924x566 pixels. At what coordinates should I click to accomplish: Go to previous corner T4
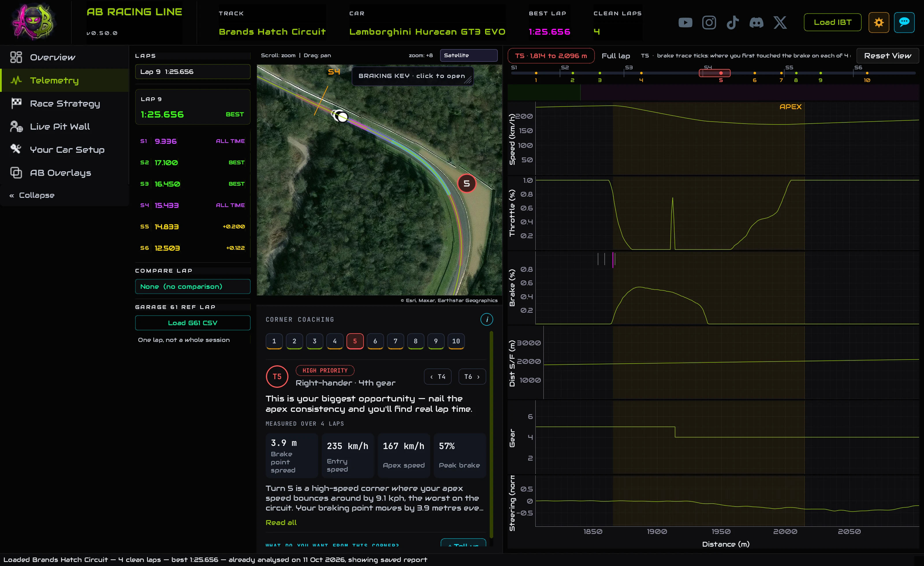[x=437, y=377]
